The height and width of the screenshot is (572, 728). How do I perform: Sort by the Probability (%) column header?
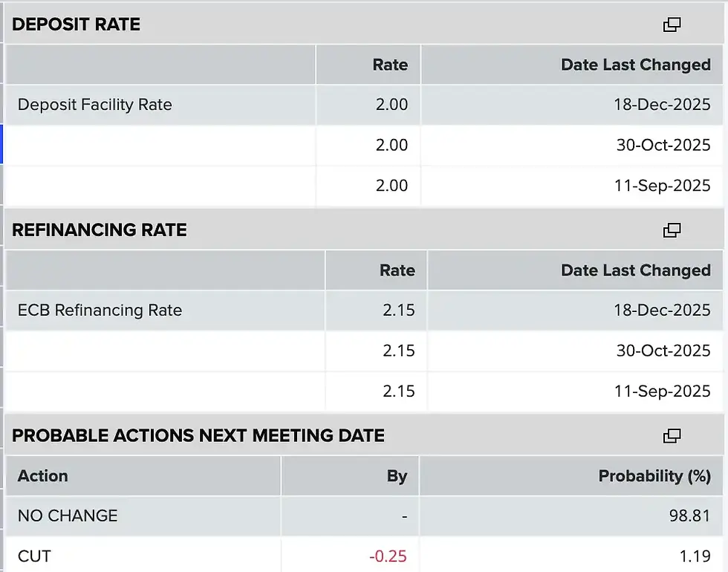click(654, 476)
